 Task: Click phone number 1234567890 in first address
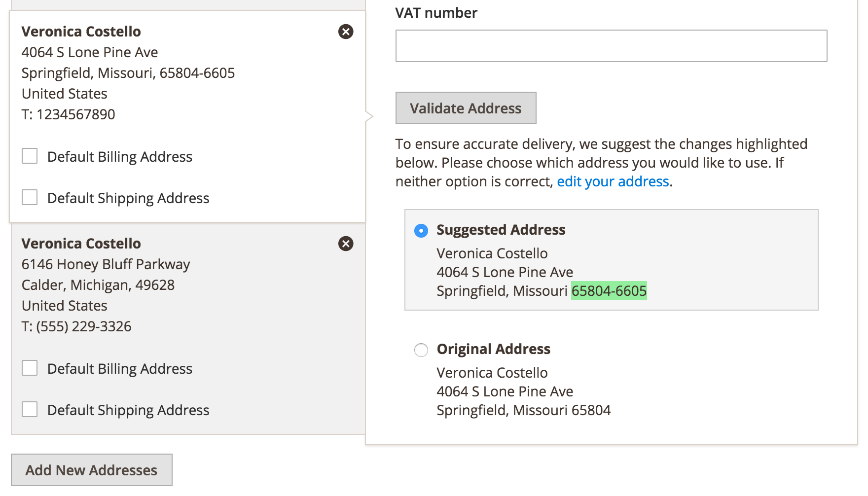tap(75, 114)
